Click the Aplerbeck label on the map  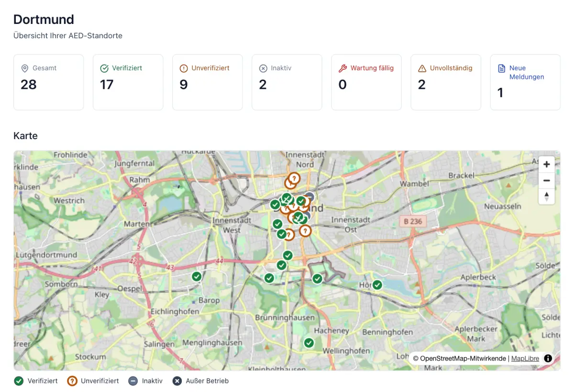click(x=478, y=277)
